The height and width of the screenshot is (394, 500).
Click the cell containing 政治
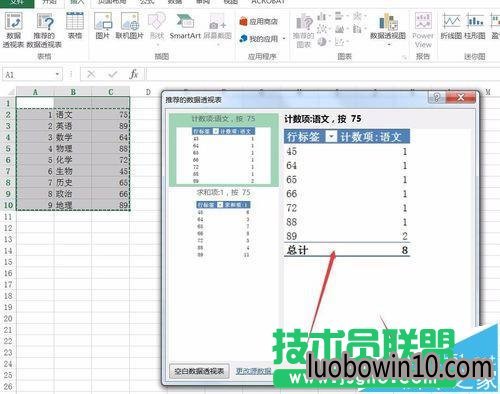73,194
